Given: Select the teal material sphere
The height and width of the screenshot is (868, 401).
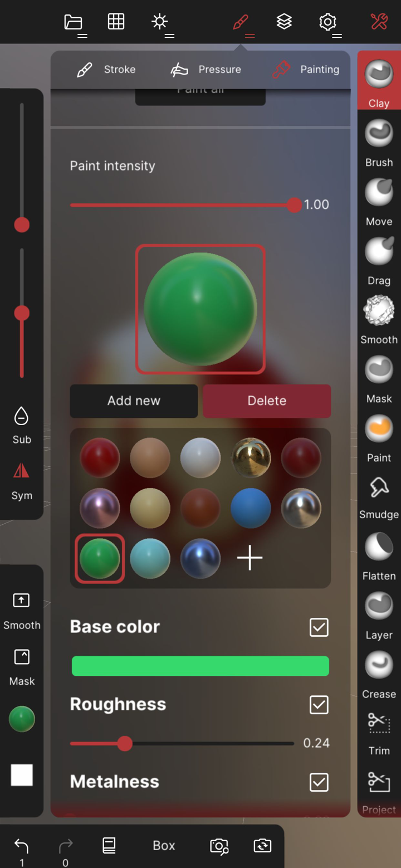Looking at the screenshot, I should tap(150, 558).
